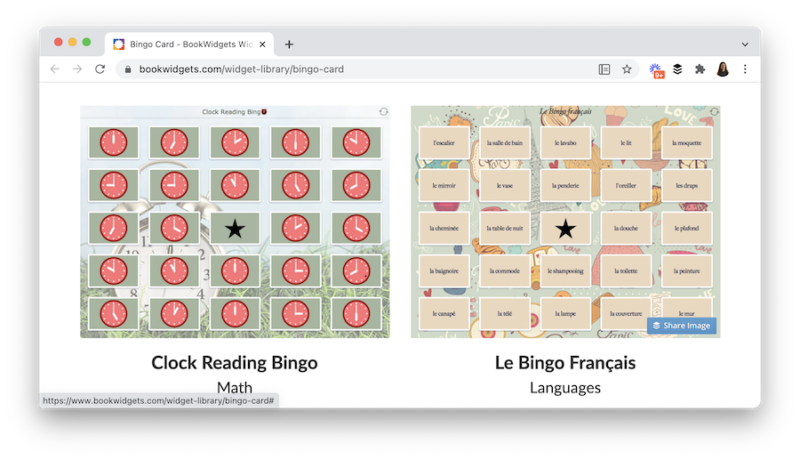Screen dimensions: 800x460
Task: Mark the "la moquette" bingo square
Action: click(x=687, y=143)
